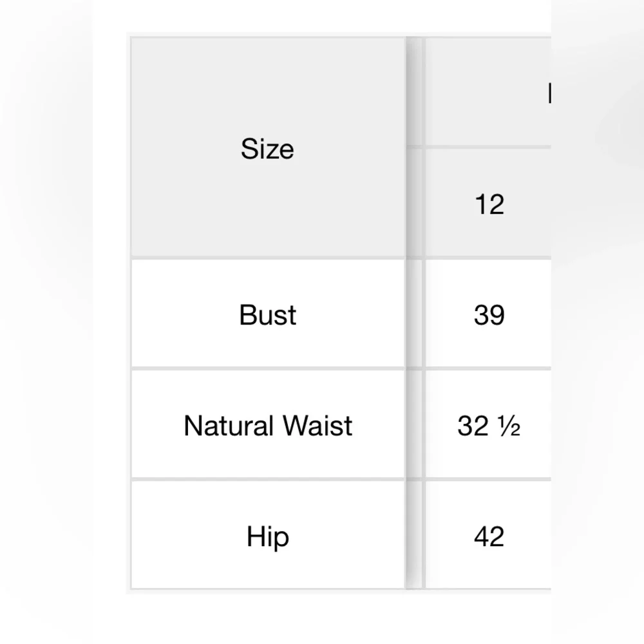Click the divider next to the Bust row

[x=414, y=314]
